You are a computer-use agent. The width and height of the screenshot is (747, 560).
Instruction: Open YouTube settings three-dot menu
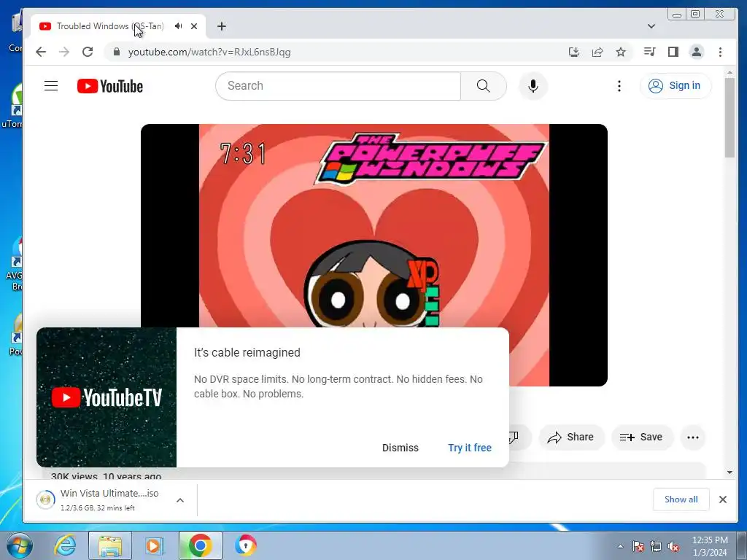tap(619, 86)
